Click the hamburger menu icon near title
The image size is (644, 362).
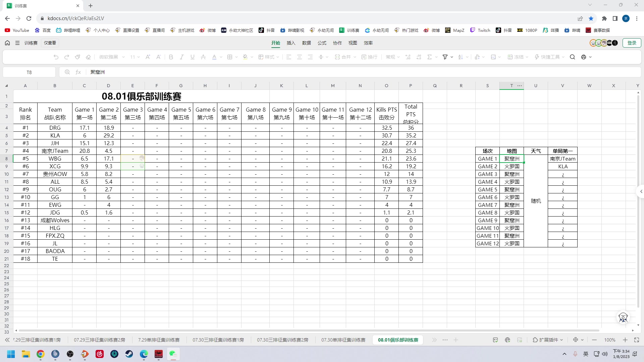[17, 43]
